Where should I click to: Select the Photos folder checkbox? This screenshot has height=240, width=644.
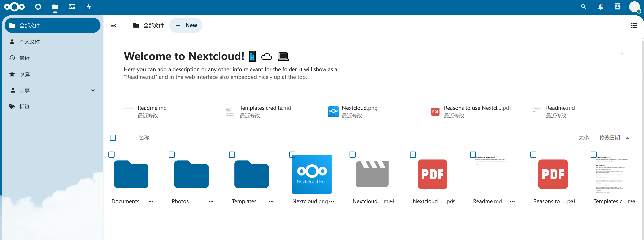coord(172,155)
